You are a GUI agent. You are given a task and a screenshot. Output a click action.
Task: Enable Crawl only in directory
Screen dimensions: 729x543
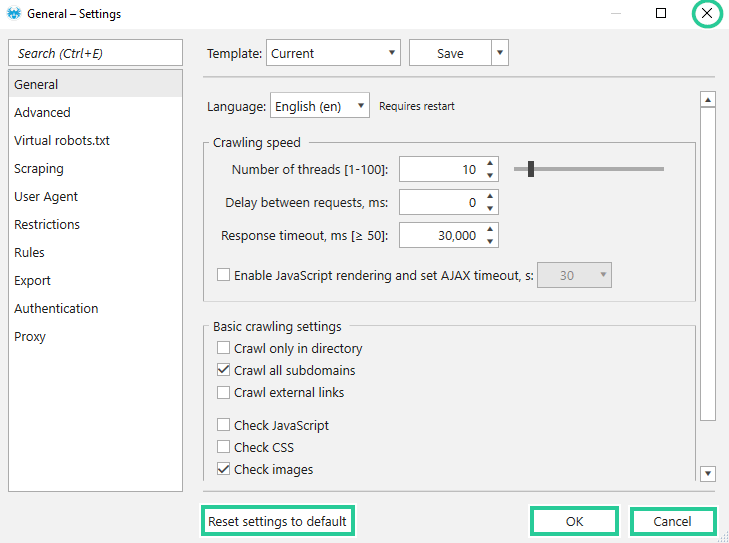224,348
